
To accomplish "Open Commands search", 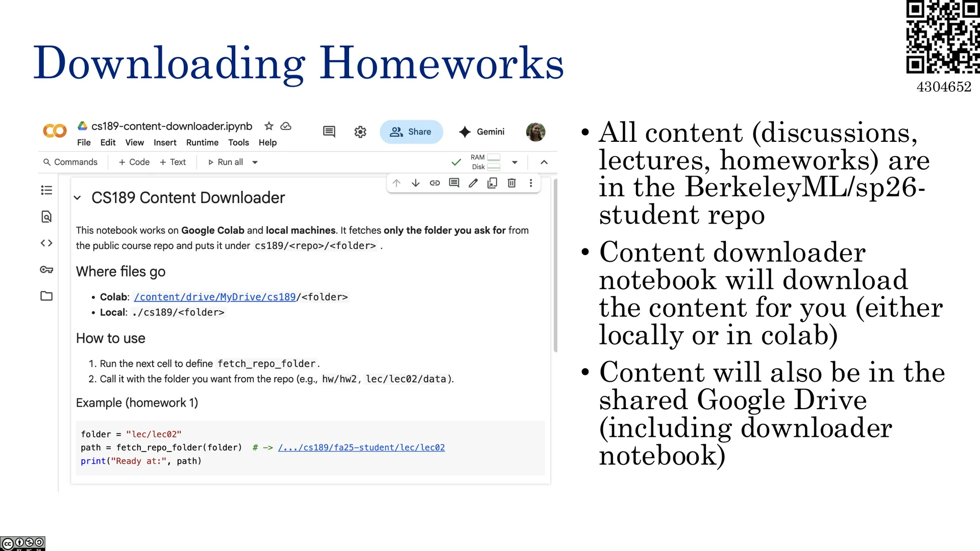I will pos(70,162).
